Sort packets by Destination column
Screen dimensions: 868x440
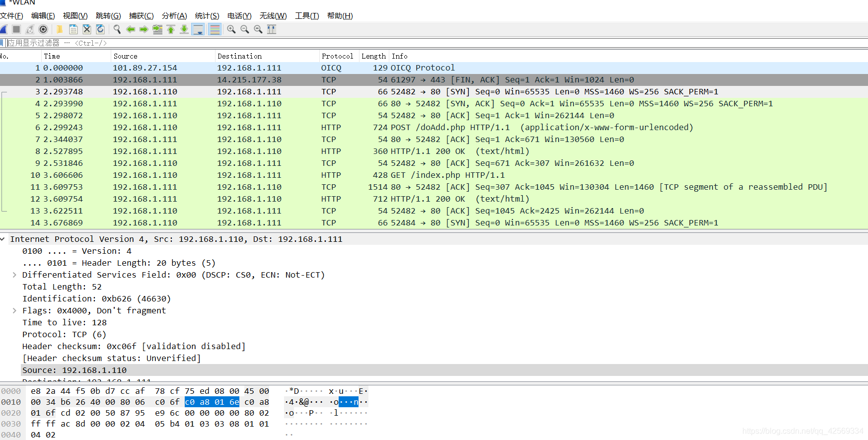point(267,56)
